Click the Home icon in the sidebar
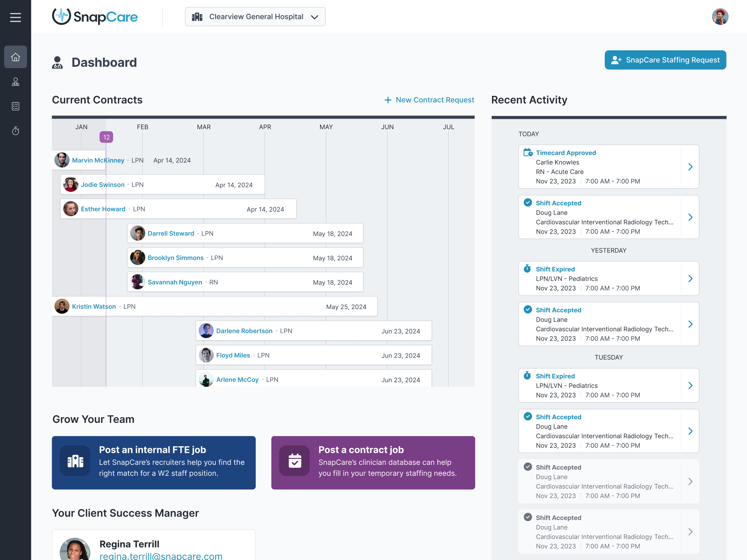Viewport: 747px width, 560px height. point(15,57)
